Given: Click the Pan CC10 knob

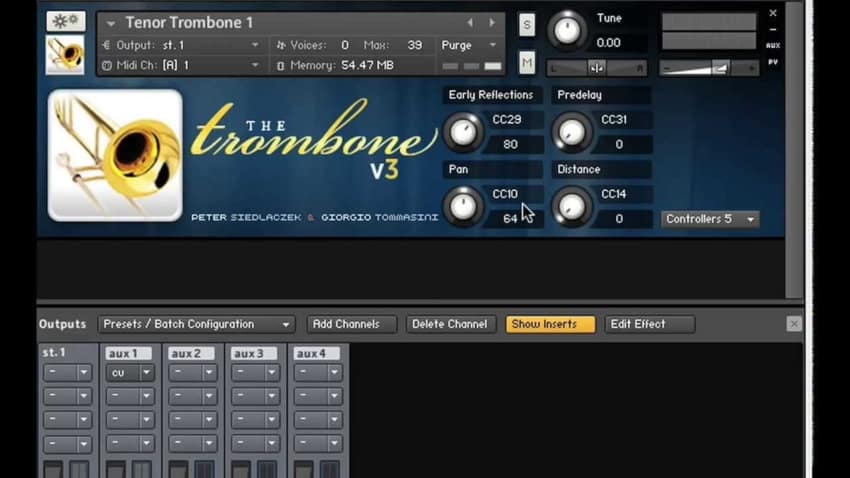Looking at the screenshot, I should click(462, 206).
